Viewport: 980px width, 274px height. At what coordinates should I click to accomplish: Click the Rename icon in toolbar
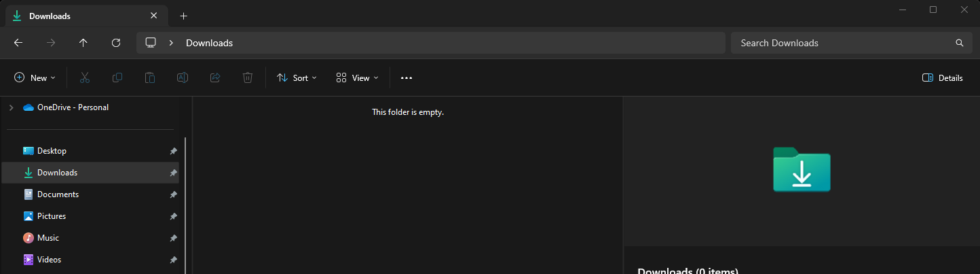183,78
